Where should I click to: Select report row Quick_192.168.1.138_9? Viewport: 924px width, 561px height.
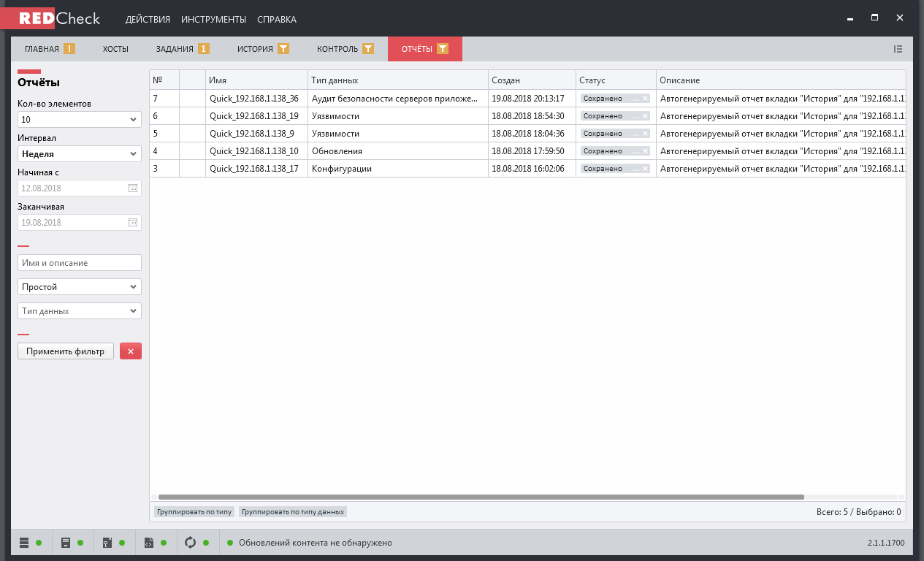point(527,134)
